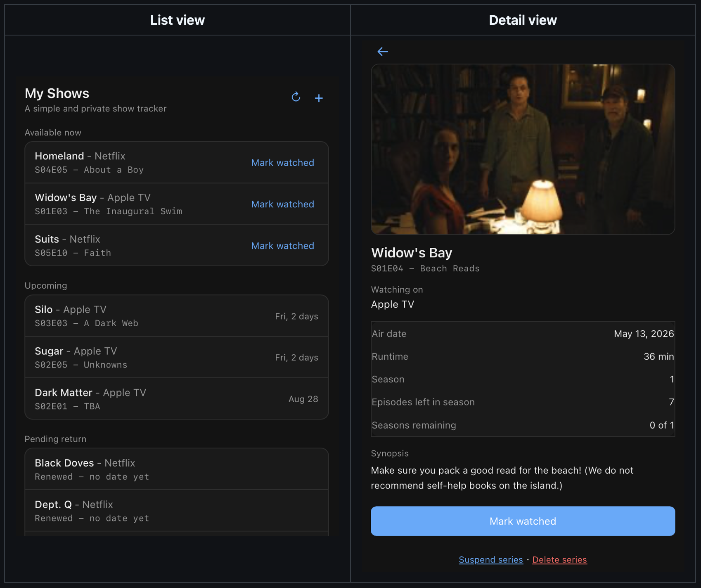Click the Apple TV value under Watching on
The image size is (701, 588).
393,305
